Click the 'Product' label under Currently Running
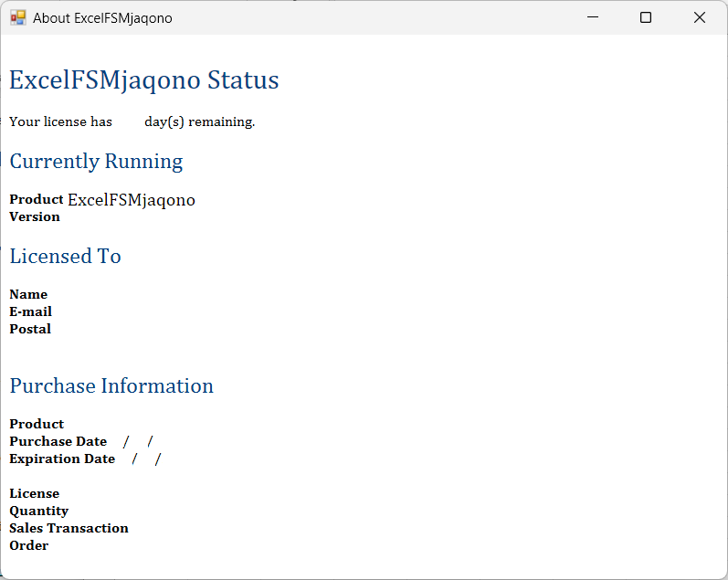The height and width of the screenshot is (580, 728). tap(37, 199)
